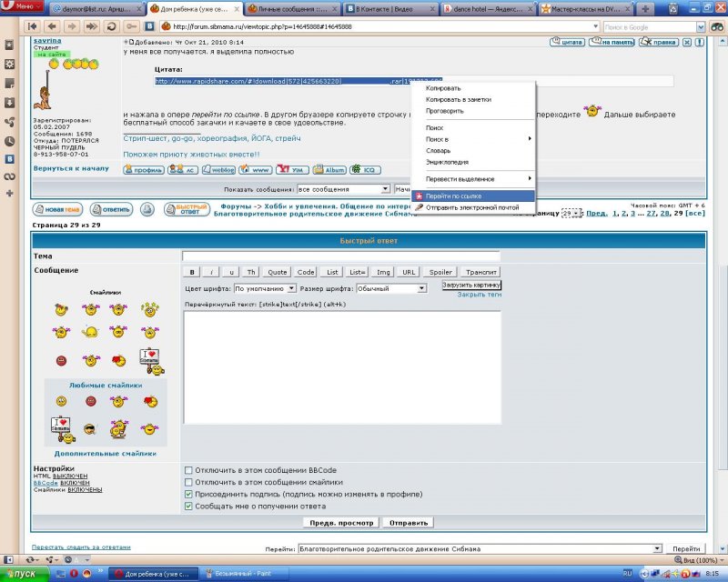Expand the 'Поиск в' submenu
Viewport: 728px width, 582px height.
tap(473, 139)
